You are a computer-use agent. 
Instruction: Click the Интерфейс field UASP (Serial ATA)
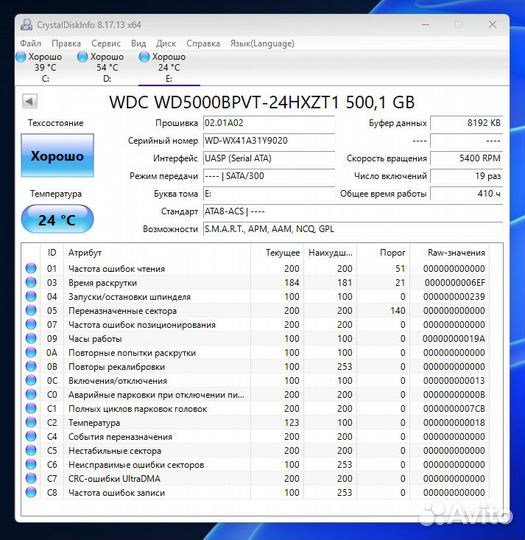click(269, 158)
